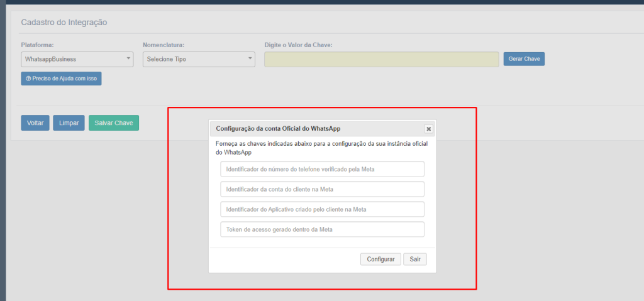644x301 pixels.
Task: Click the Nomenclatura: label
Action: pos(164,45)
